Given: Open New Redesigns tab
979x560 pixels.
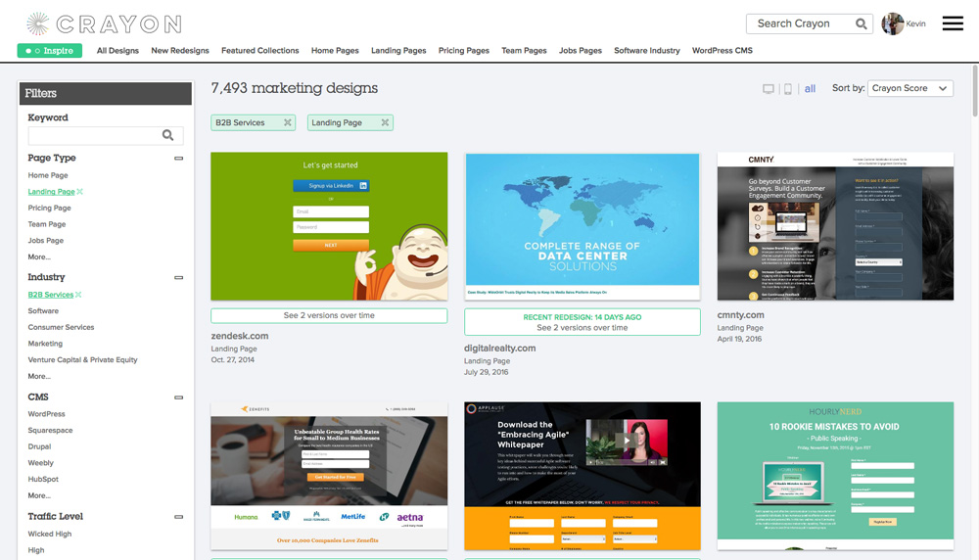Looking at the screenshot, I should point(180,51).
